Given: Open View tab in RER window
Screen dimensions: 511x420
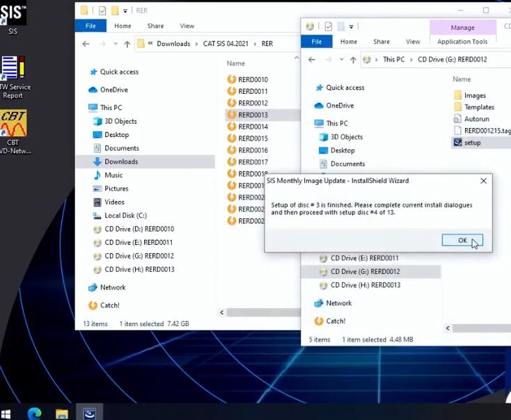Looking at the screenshot, I should 187,26.
